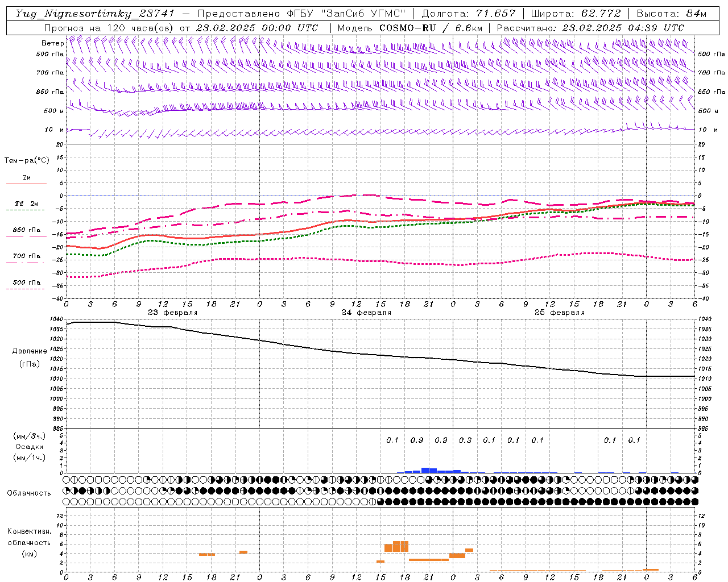Click the Тем-ра(°C) axis title
This screenshot has width=728, height=582.
(27, 160)
